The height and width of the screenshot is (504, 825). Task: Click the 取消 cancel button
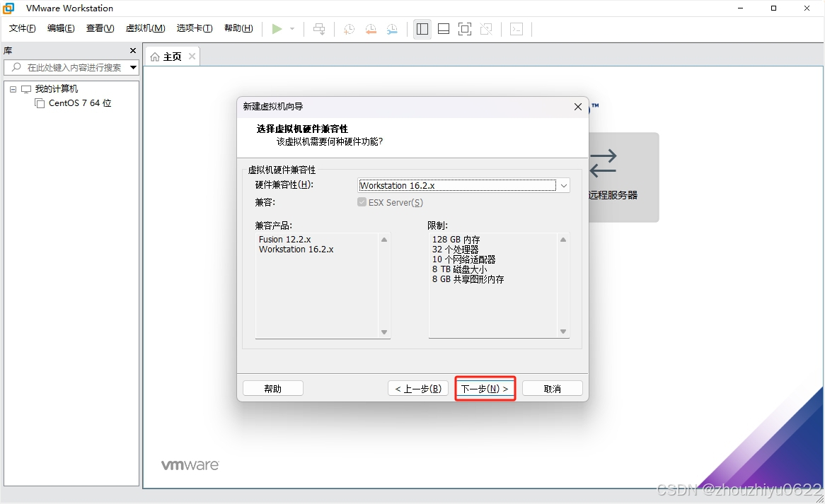pos(552,388)
